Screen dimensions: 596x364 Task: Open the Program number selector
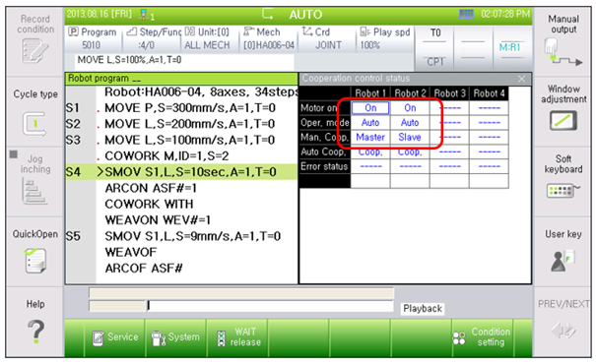(x=94, y=38)
